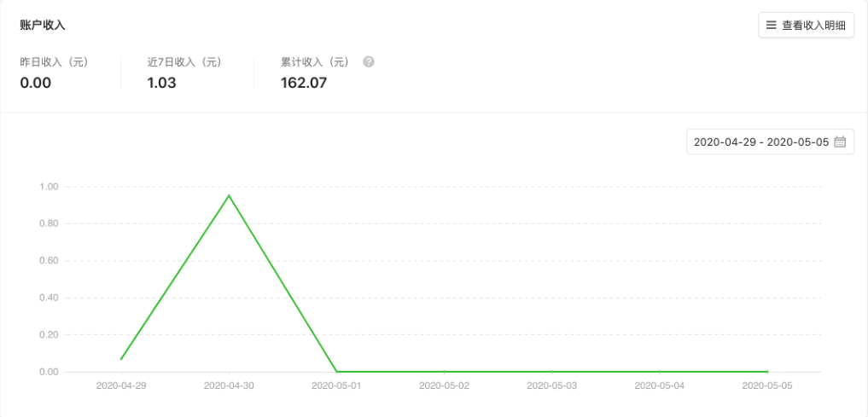Viewport: 868px width, 417px height.
Task: Click the chart data point for 2020-04-29
Action: pyautogui.click(x=121, y=359)
